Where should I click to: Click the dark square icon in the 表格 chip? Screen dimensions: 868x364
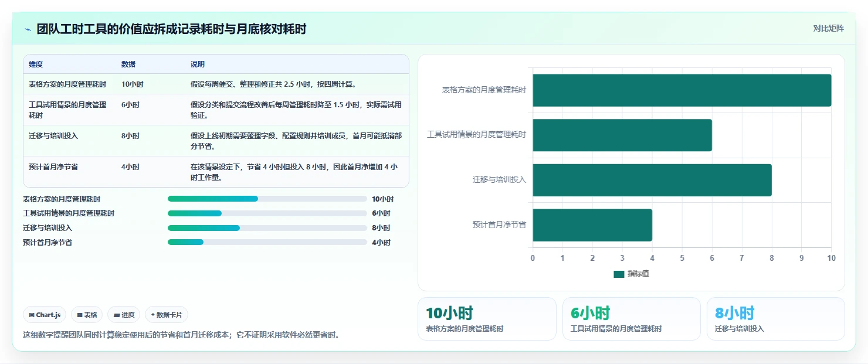[80, 315]
